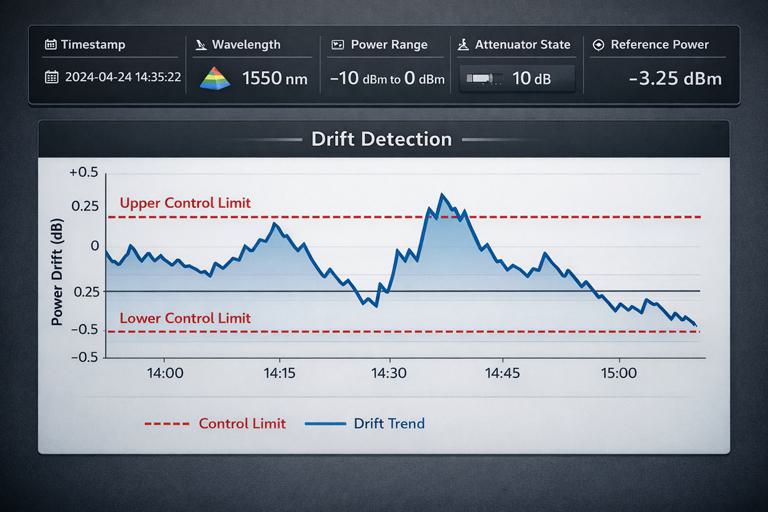Click the Power Range header icon
Screen dimensions: 768x512
[337, 45]
